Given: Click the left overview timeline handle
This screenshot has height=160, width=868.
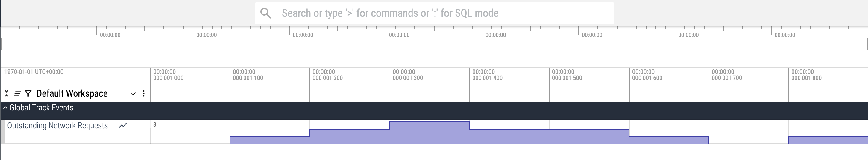Looking at the screenshot, I should click(1, 44).
